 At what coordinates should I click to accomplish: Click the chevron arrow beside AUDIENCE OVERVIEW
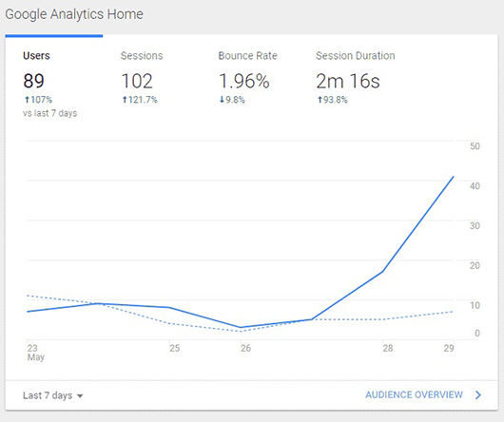click(478, 394)
